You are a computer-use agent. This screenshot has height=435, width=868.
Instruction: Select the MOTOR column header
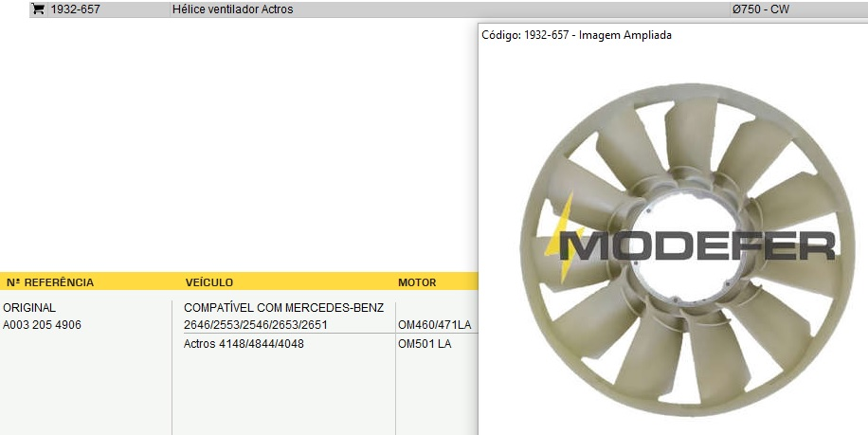417,282
